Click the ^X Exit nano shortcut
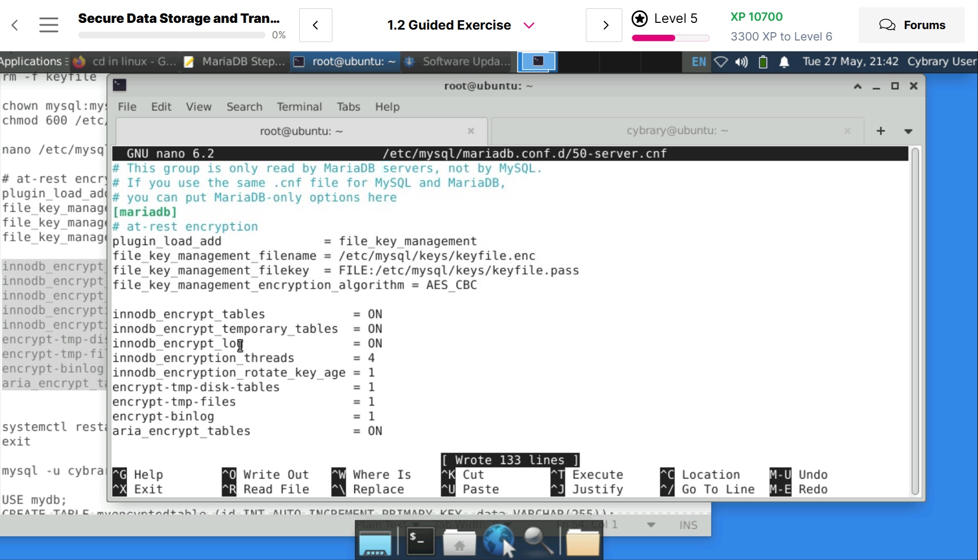This screenshot has width=978, height=560. tap(138, 489)
